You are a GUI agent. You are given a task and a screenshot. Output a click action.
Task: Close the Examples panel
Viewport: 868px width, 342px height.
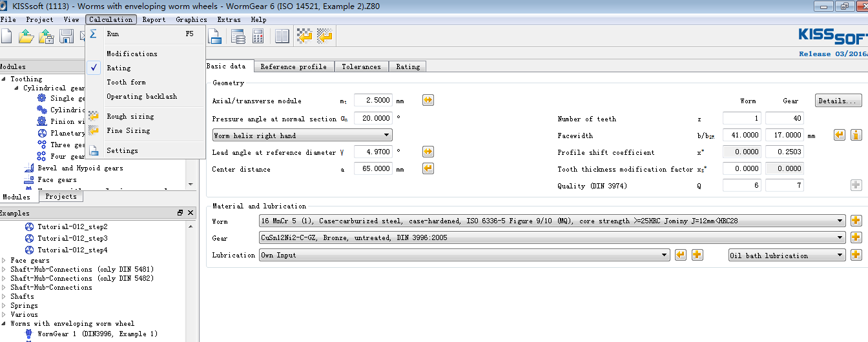191,213
